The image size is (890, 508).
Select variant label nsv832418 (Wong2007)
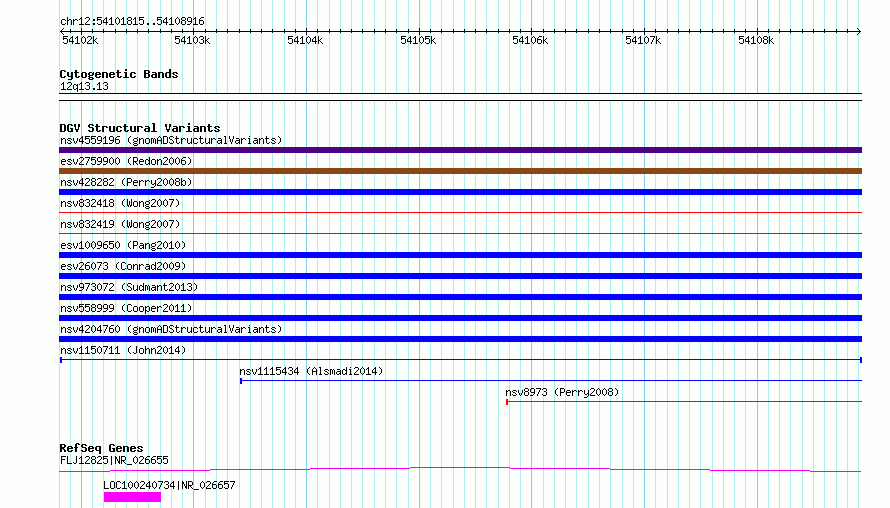point(120,203)
